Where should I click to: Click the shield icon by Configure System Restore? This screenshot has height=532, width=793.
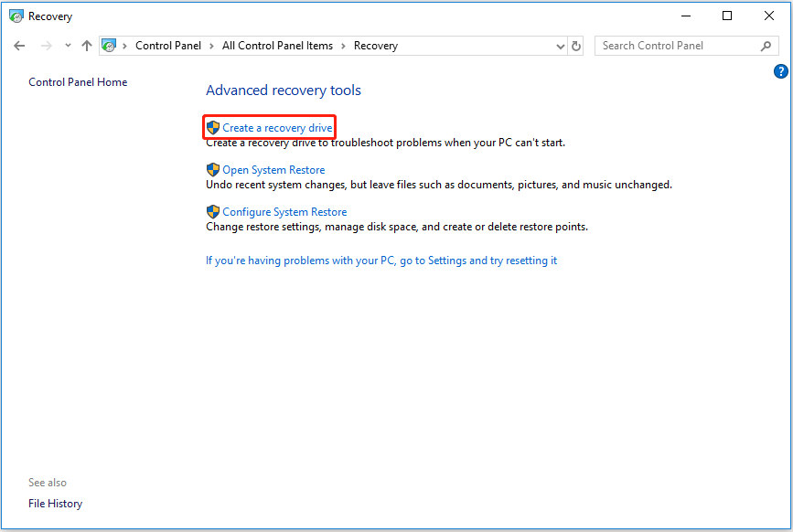(x=213, y=211)
